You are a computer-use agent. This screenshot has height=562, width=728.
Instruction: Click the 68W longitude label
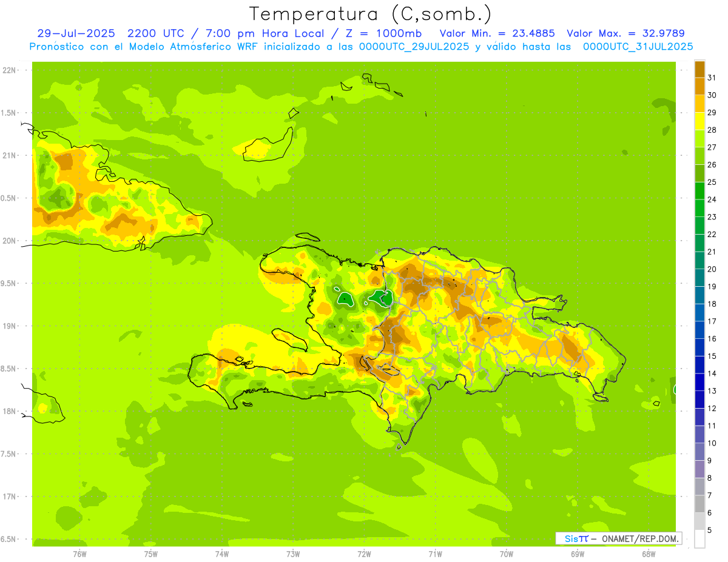click(649, 554)
